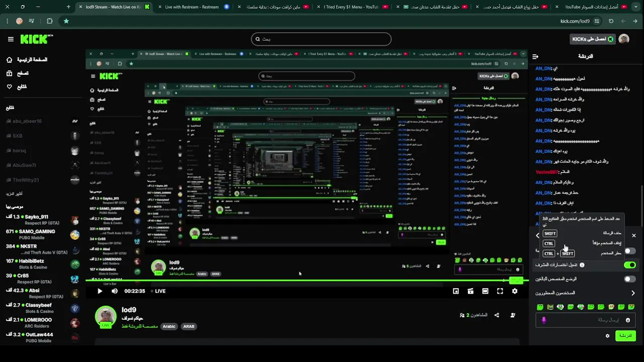Click the green stream progress bar
Viewport: 644px width, 362px height.
[x=306, y=280]
